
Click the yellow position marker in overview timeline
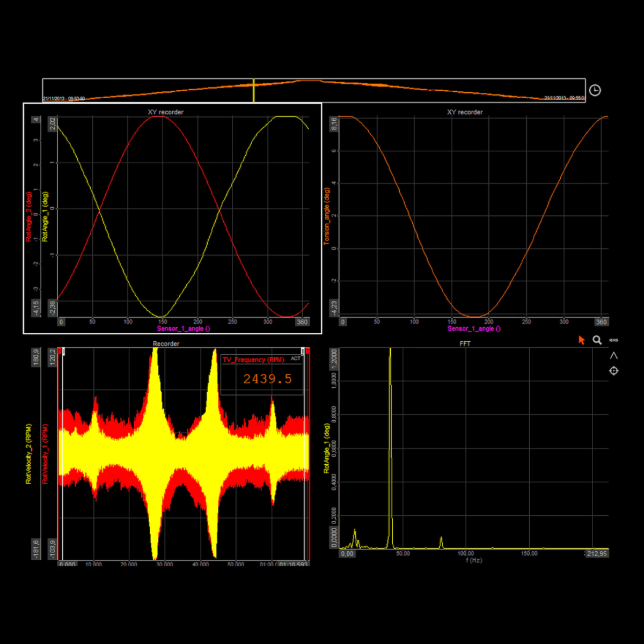(253, 90)
